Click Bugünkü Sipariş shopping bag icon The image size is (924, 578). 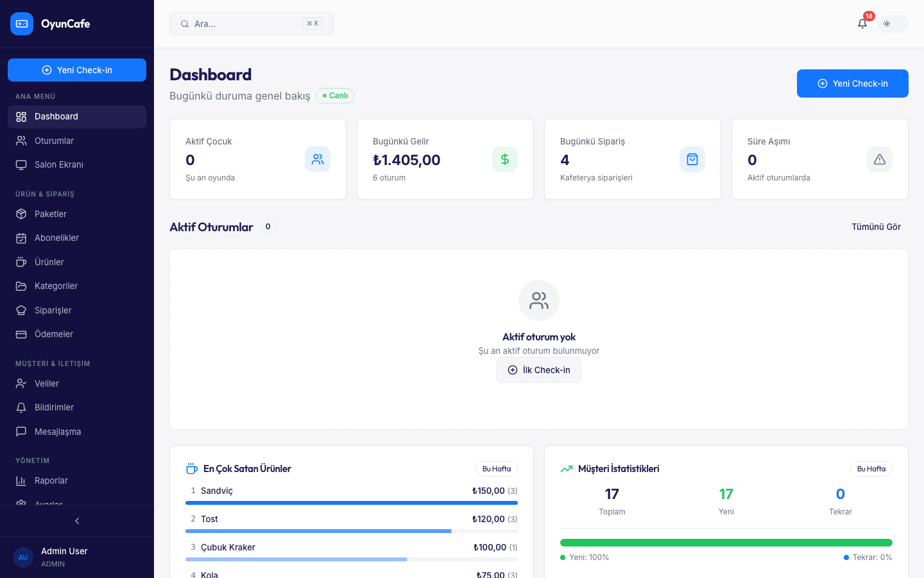[x=692, y=159]
